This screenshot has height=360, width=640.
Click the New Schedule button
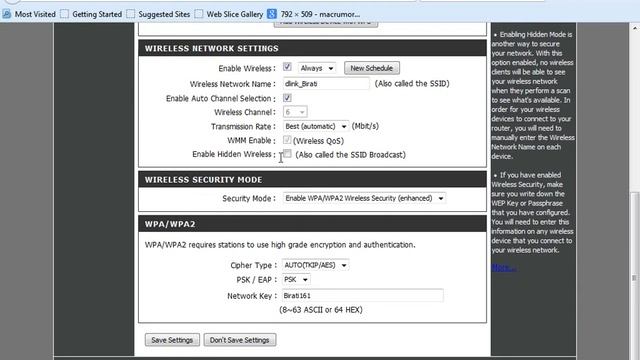(371, 68)
